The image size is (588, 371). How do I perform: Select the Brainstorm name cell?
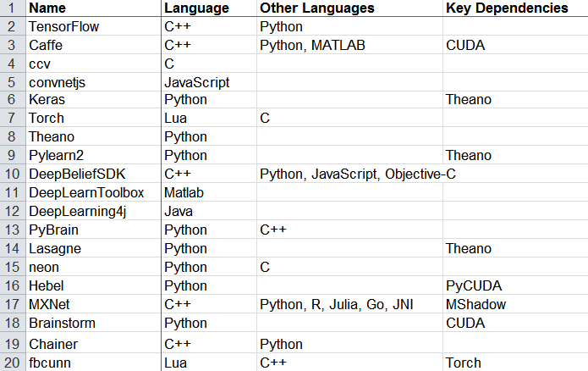pyautogui.click(x=93, y=323)
